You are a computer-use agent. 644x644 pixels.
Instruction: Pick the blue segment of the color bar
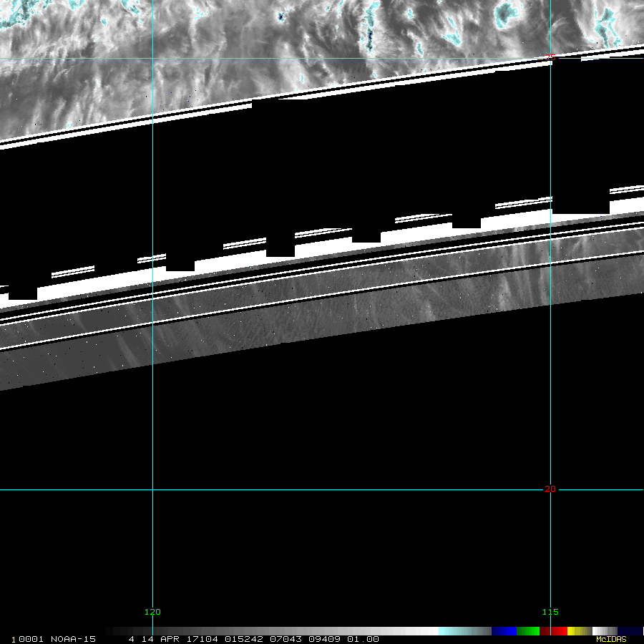tap(504, 631)
